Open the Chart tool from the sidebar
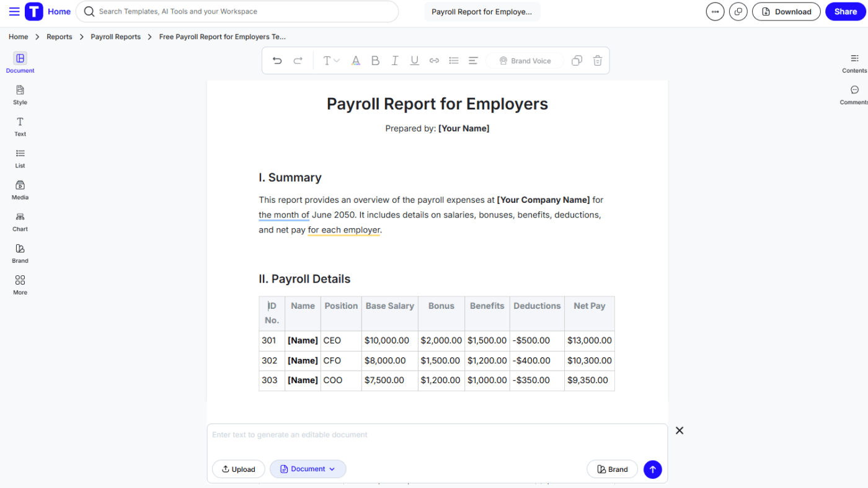This screenshot has height=488, width=868. [19, 221]
